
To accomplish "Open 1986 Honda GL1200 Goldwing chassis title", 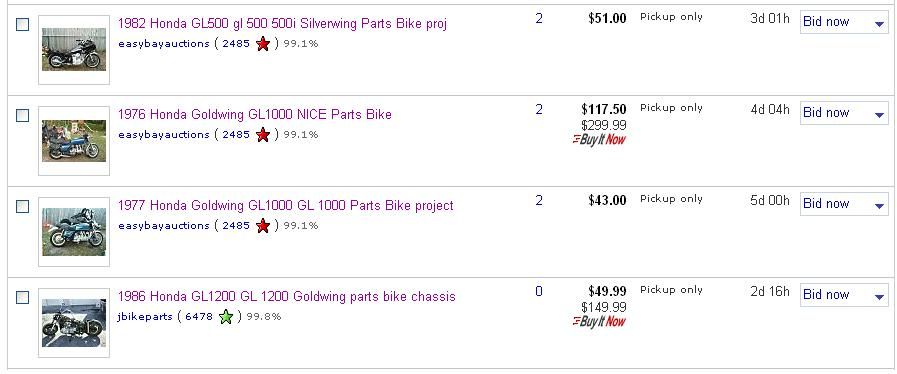I will tap(287, 297).
